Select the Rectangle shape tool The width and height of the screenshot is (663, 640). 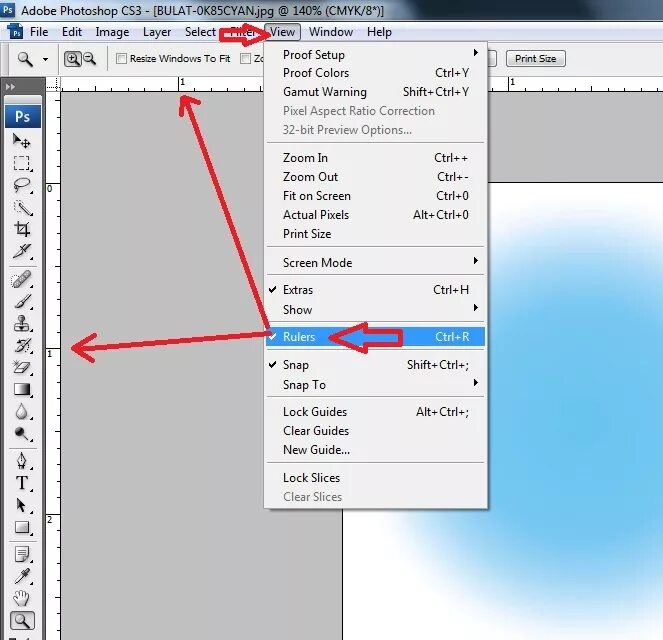(22, 528)
